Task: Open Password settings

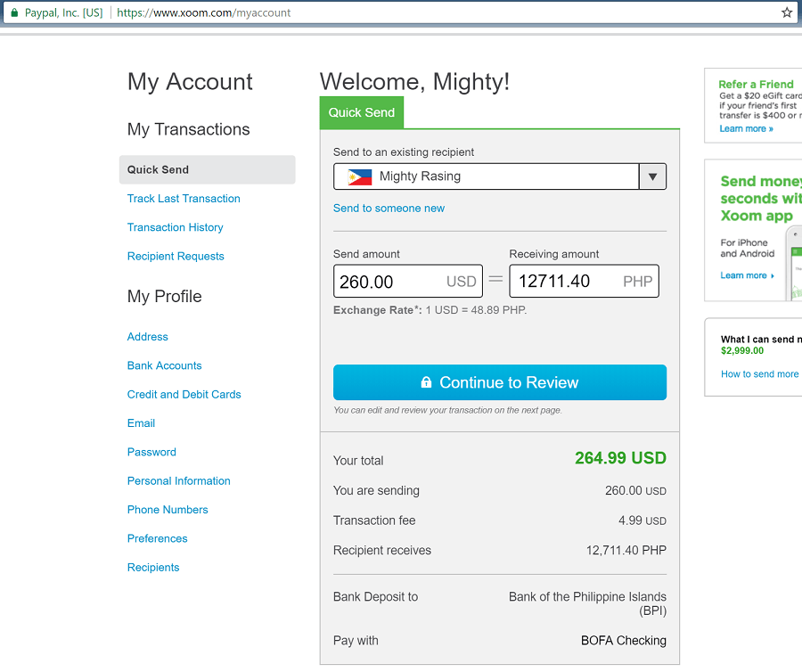Action: [x=151, y=452]
